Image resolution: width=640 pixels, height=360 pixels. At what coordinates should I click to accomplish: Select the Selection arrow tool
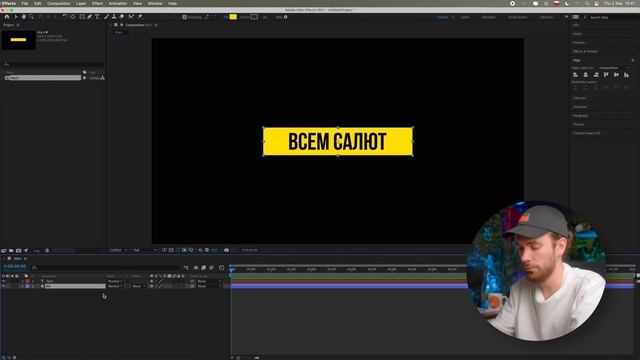[16, 17]
